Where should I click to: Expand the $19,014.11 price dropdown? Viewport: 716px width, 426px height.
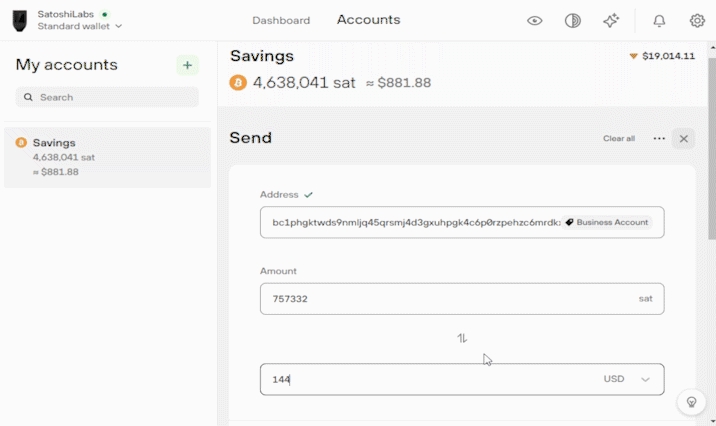coord(662,56)
